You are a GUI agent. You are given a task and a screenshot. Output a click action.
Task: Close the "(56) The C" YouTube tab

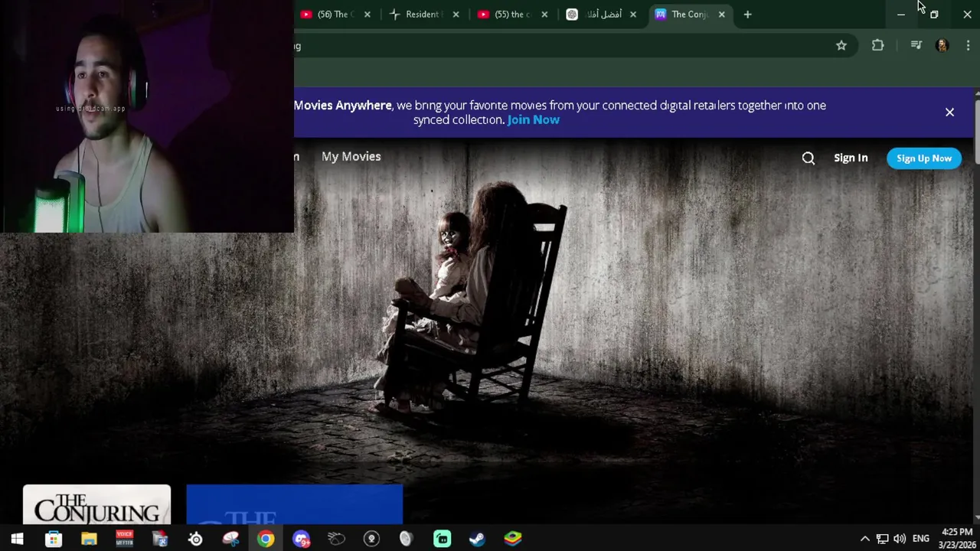point(367,14)
